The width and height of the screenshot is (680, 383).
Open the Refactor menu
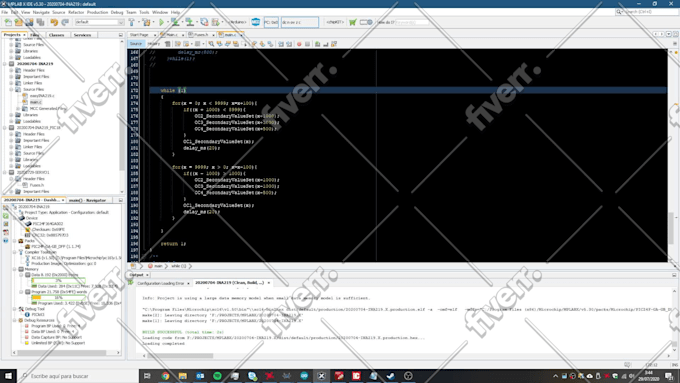76,12
